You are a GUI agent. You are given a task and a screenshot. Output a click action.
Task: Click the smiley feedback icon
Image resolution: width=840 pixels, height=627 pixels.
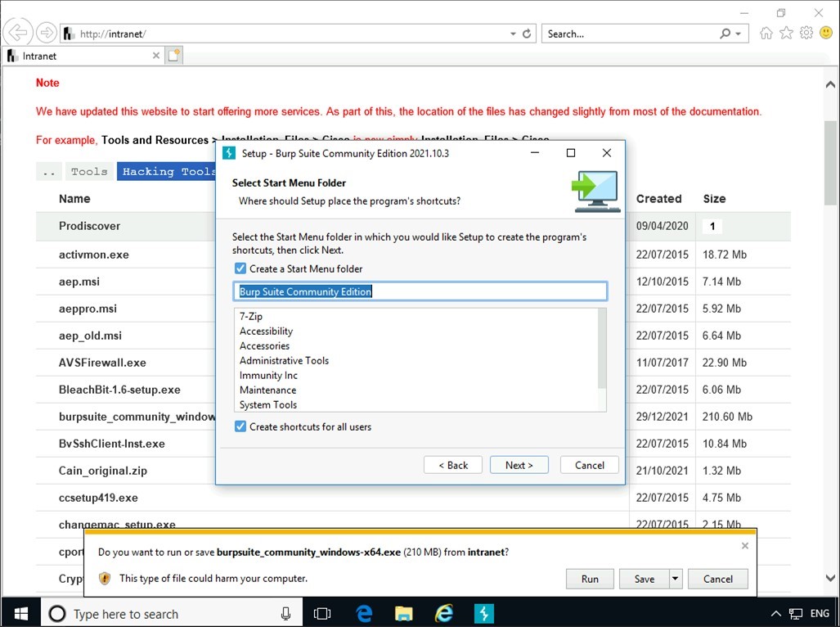pyautogui.click(x=825, y=33)
